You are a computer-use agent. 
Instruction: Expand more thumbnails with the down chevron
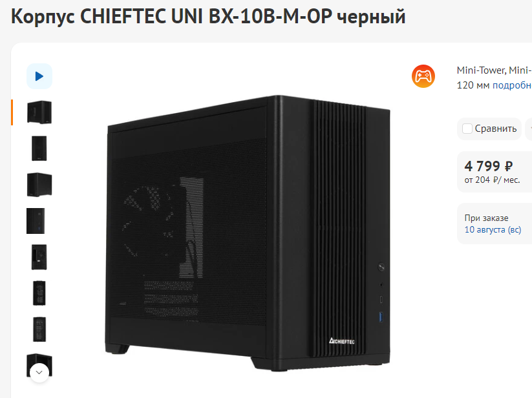click(39, 373)
